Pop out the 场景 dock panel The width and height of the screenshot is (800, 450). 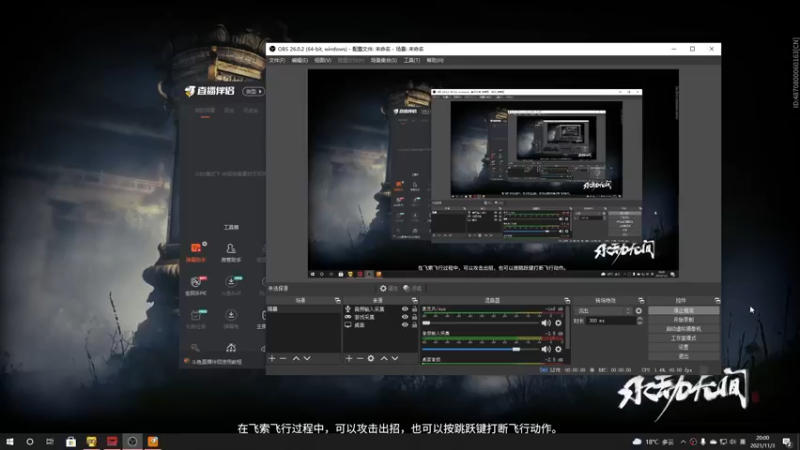337,301
